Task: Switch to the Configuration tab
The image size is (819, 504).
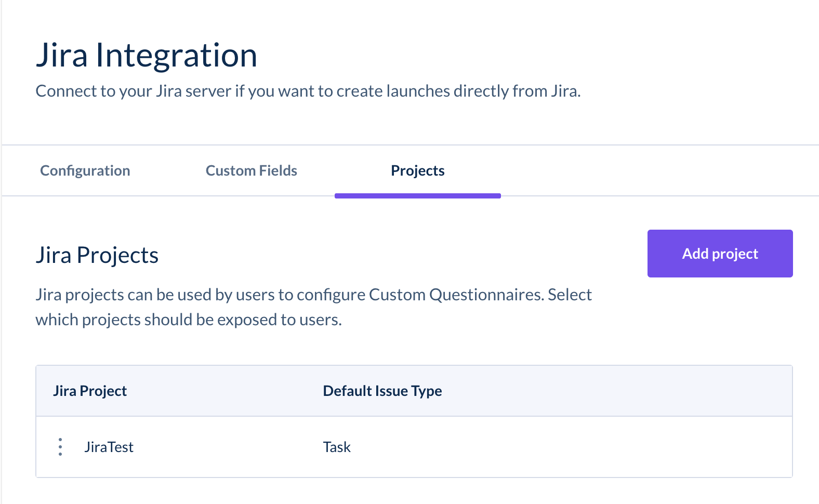Action: click(85, 171)
